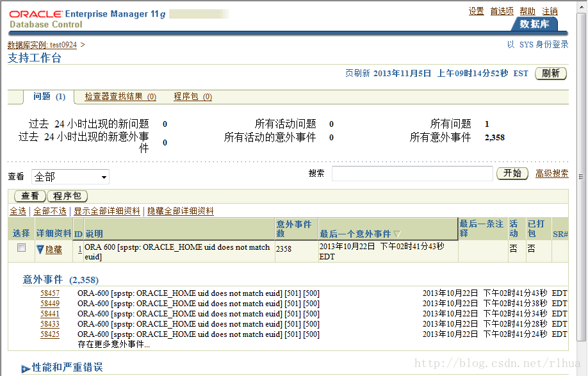Open incident 58441 link

tap(50, 314)
